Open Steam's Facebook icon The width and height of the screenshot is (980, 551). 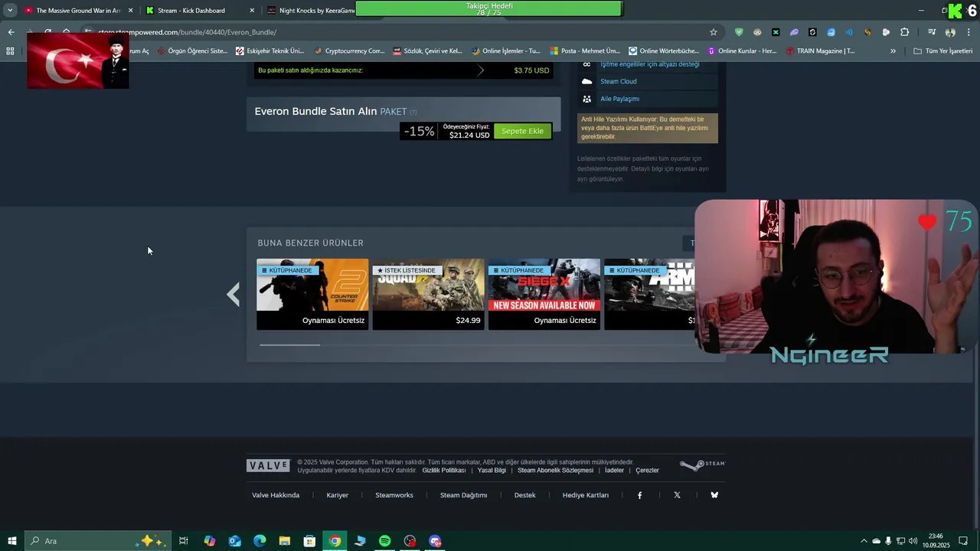(x=640, y=495)
